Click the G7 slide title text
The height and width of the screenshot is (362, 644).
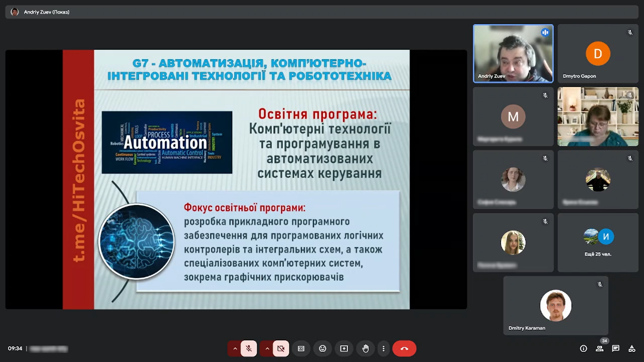pos(249,69)
